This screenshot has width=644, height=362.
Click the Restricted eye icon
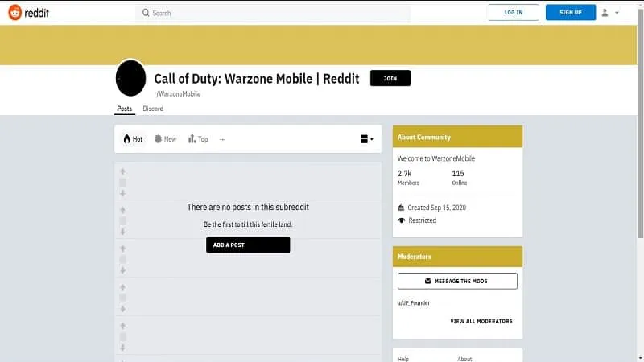click(x=401, y=220)
